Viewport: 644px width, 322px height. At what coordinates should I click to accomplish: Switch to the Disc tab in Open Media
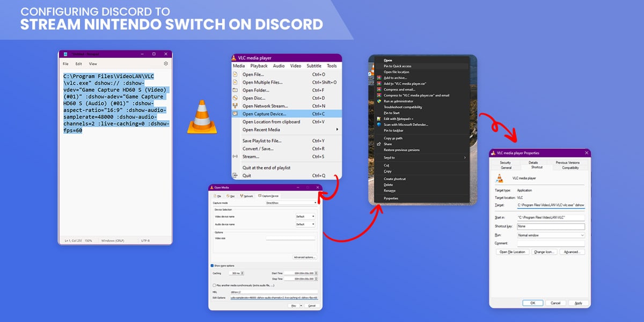(x=231, y=196)
